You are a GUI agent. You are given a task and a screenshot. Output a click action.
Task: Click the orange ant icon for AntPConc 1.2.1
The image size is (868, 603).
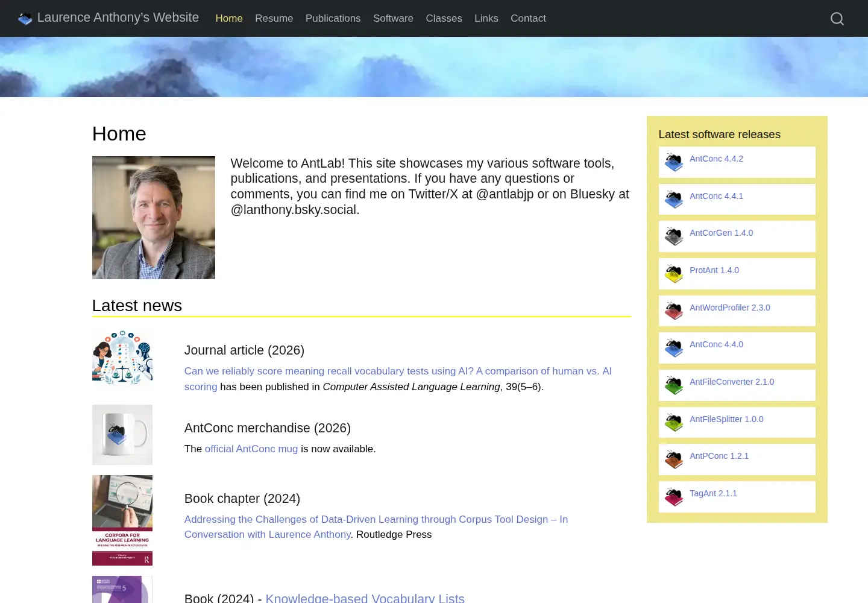(x=674, y=459)
